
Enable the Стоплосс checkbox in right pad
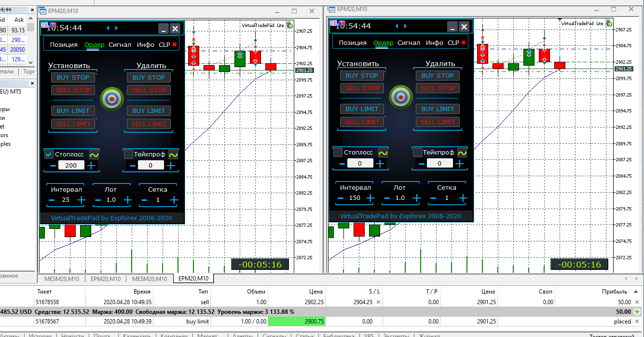[x=338, y=153]
